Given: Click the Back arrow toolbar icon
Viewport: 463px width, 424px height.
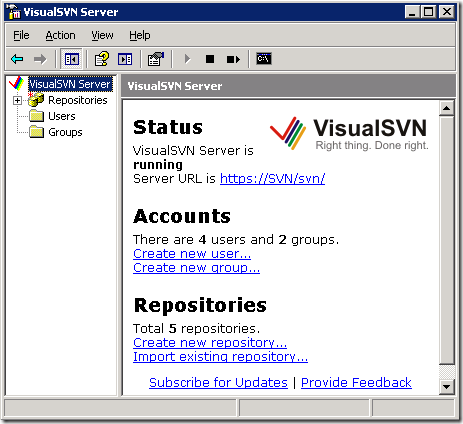Looking at the screenshot, I should pyautogui.click(x=17, y=59).
